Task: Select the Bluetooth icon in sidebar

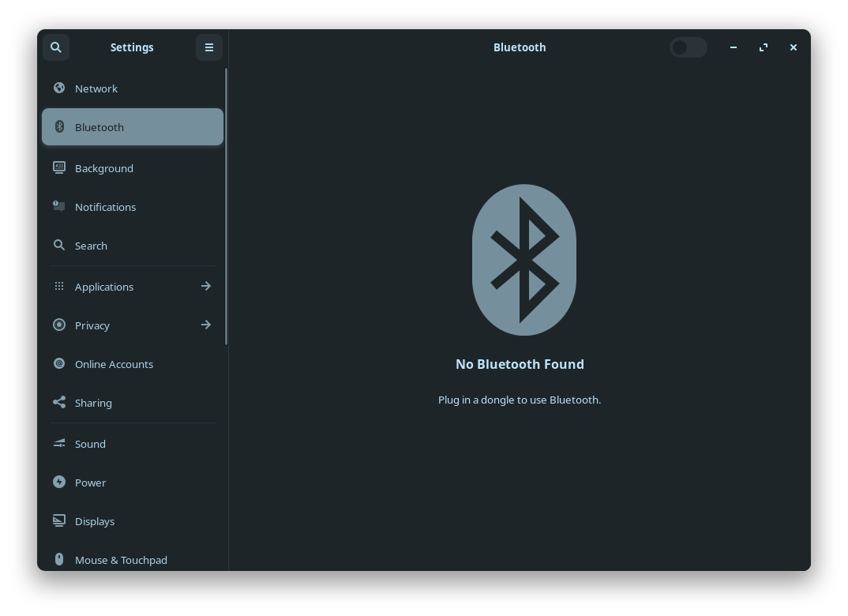Action: (59, 126)
